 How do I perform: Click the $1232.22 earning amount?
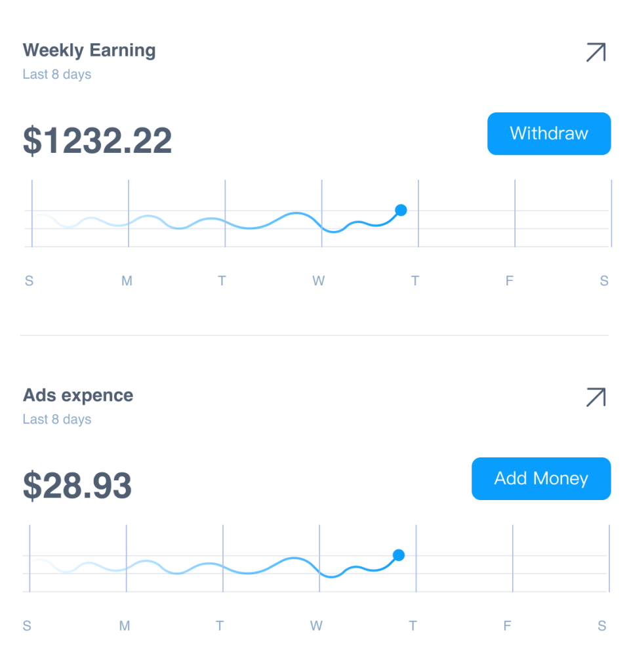pyautogui.click(x=97, y=140)
